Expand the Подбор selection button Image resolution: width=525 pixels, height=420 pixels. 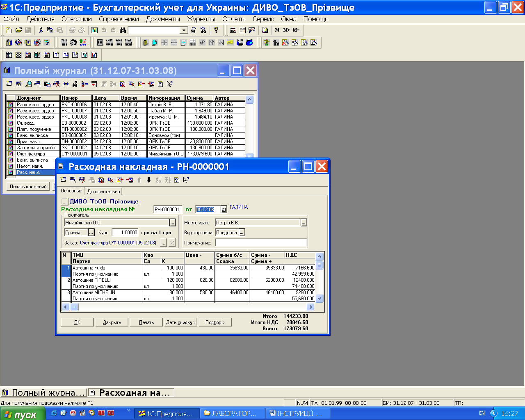215,322
